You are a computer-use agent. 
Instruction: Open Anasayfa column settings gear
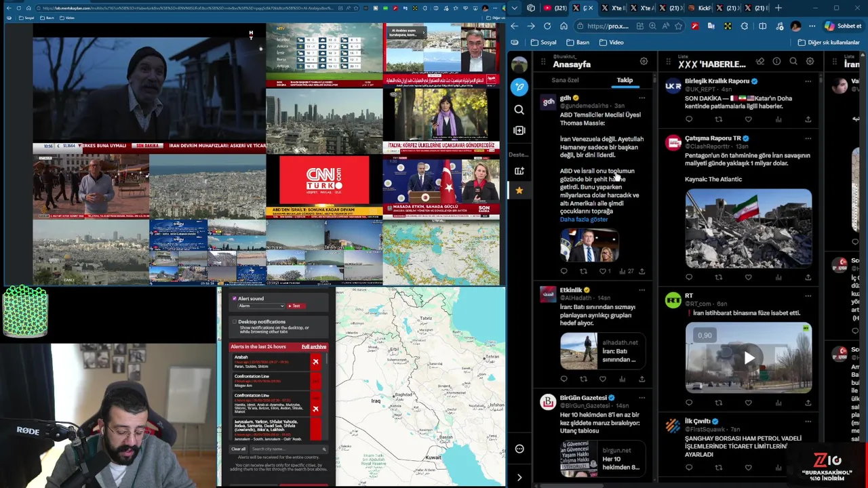pos(644,62)
